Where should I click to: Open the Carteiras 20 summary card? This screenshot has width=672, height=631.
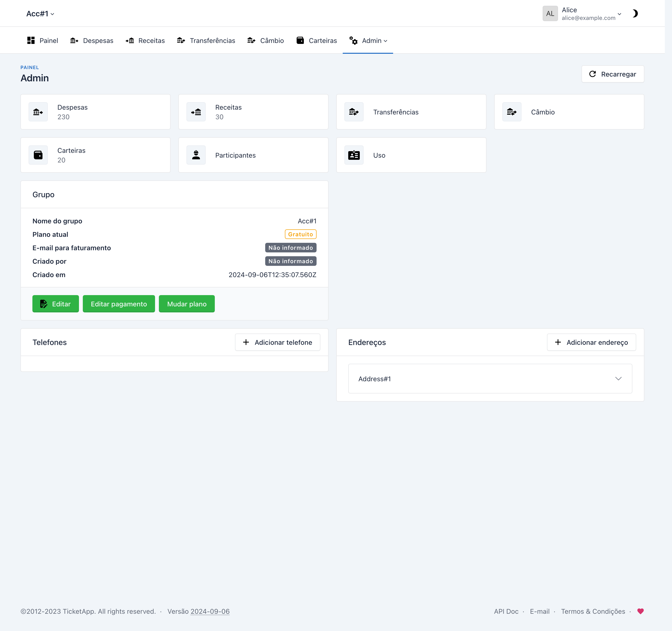click(95, 155)
